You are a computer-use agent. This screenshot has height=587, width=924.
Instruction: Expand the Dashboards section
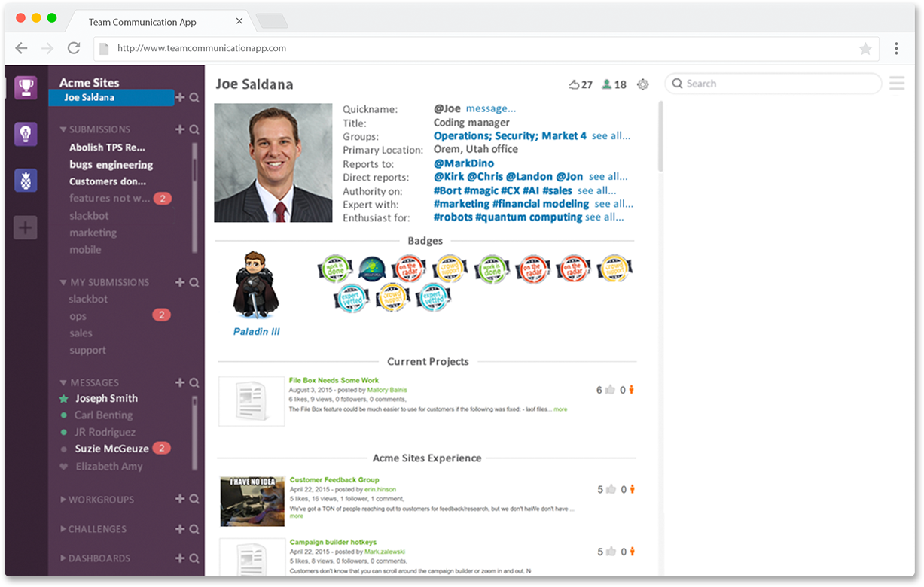pyautogui.click(x=63, y=558)
